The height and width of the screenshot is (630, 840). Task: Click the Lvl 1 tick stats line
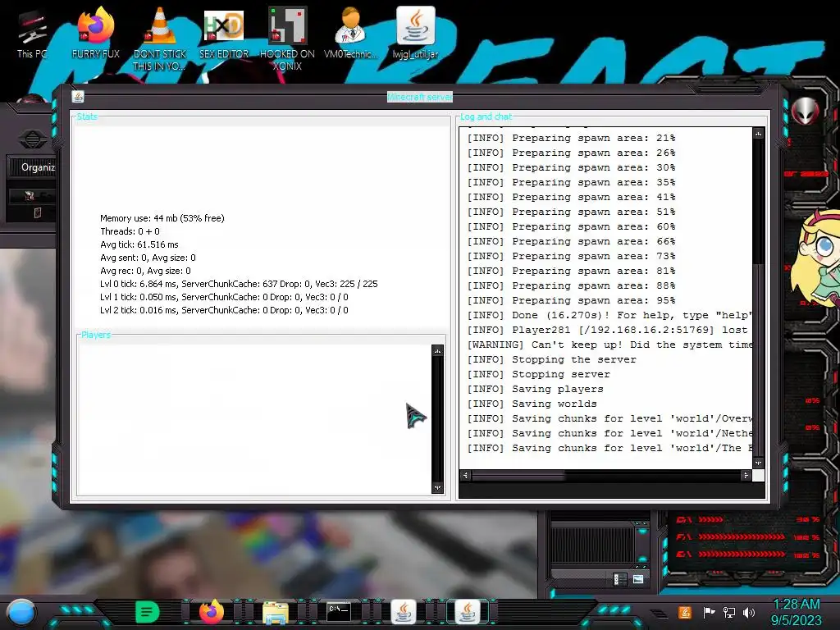coord(224,297)
